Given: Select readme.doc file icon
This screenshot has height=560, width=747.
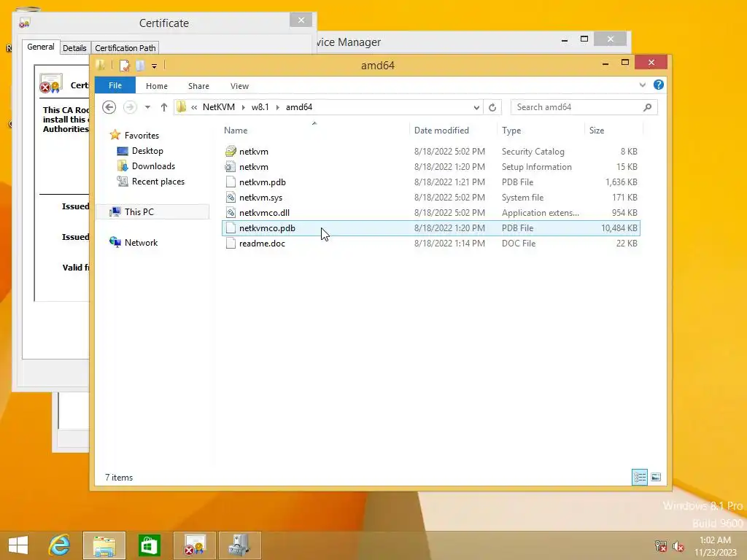Looking at the screenshot, I should 231,244.
